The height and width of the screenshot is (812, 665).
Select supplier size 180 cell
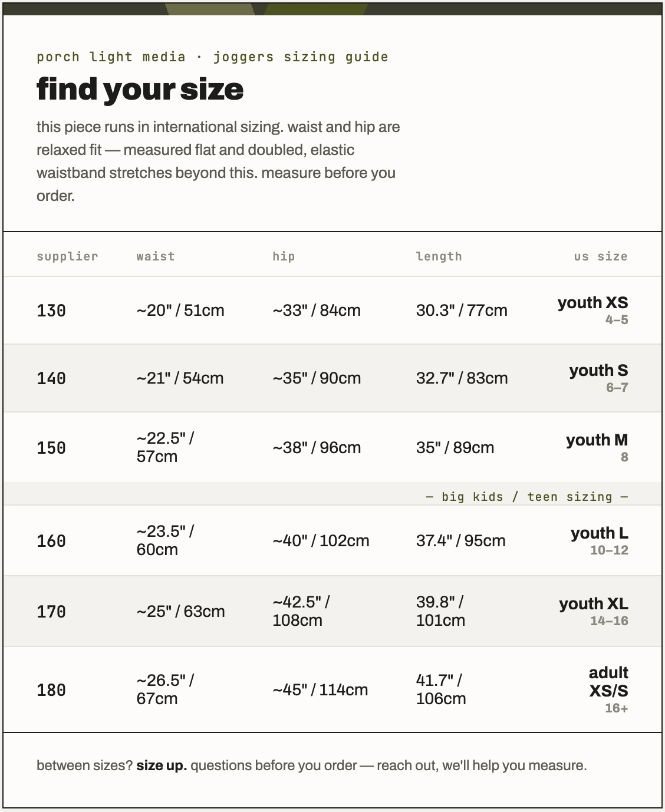coord(51,690)
